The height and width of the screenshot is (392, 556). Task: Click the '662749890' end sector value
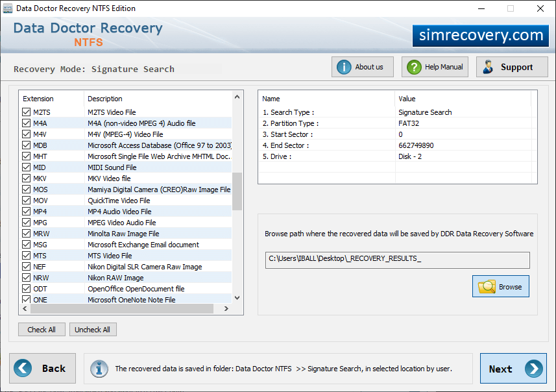coord(416,145)
